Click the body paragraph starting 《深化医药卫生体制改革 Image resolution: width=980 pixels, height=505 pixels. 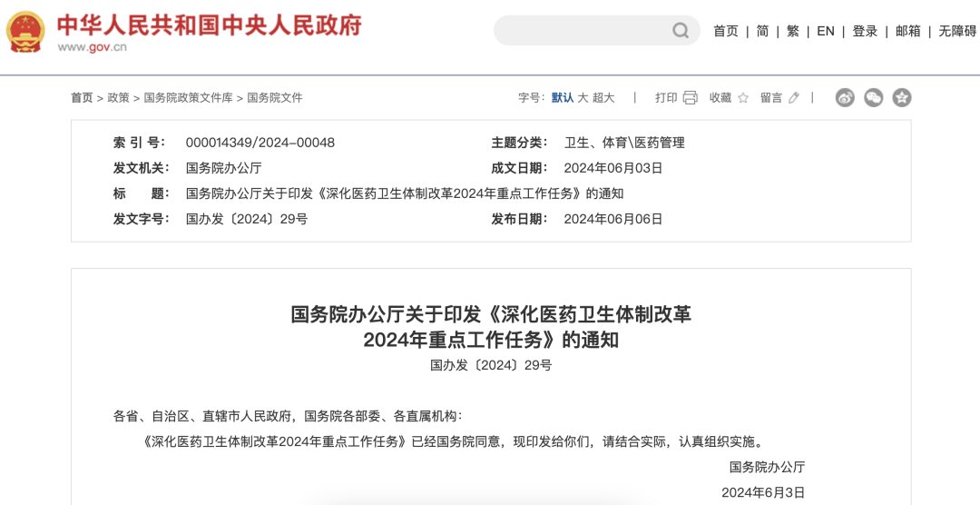point(453,441)
